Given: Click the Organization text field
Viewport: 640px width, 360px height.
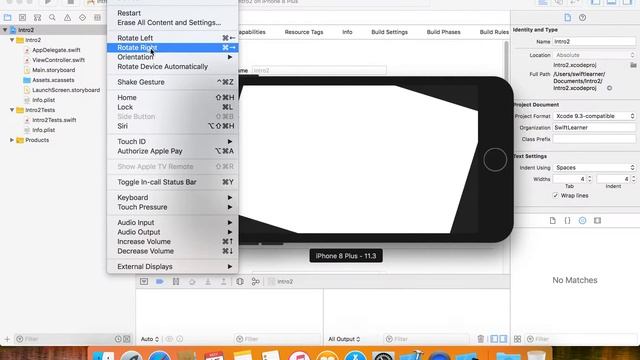Looking at the screenshot, I should pyautogui.click(x=594, y=128).
